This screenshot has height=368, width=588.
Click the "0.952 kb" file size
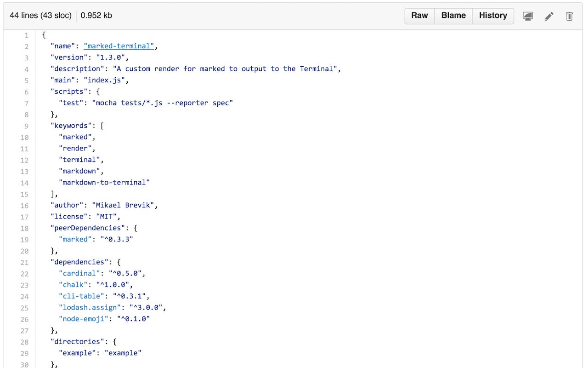pyautogui.click(x=96, y=15)
